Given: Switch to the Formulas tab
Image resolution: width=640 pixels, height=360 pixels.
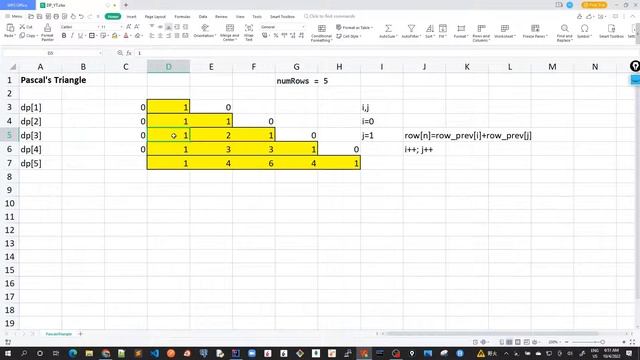Looking at the screenshot, I should tap(182, 17).
